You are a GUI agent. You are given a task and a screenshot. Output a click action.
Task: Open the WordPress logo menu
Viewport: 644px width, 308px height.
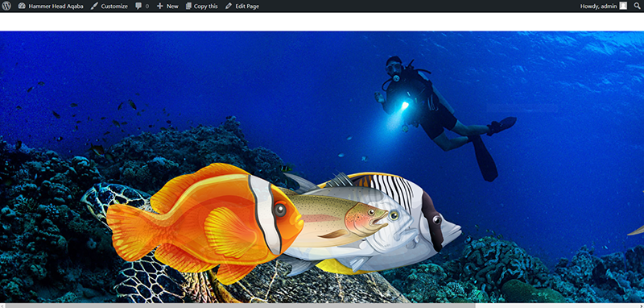click(6, 6)
